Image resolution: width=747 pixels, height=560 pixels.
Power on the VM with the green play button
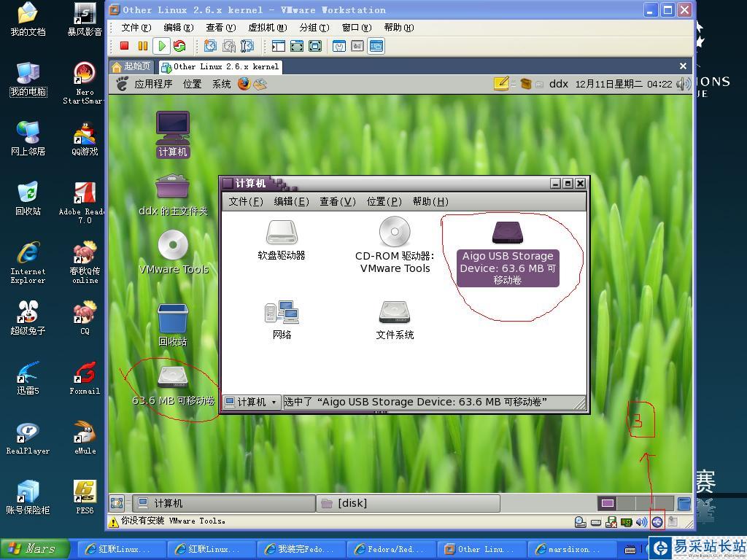pos(161,46)
